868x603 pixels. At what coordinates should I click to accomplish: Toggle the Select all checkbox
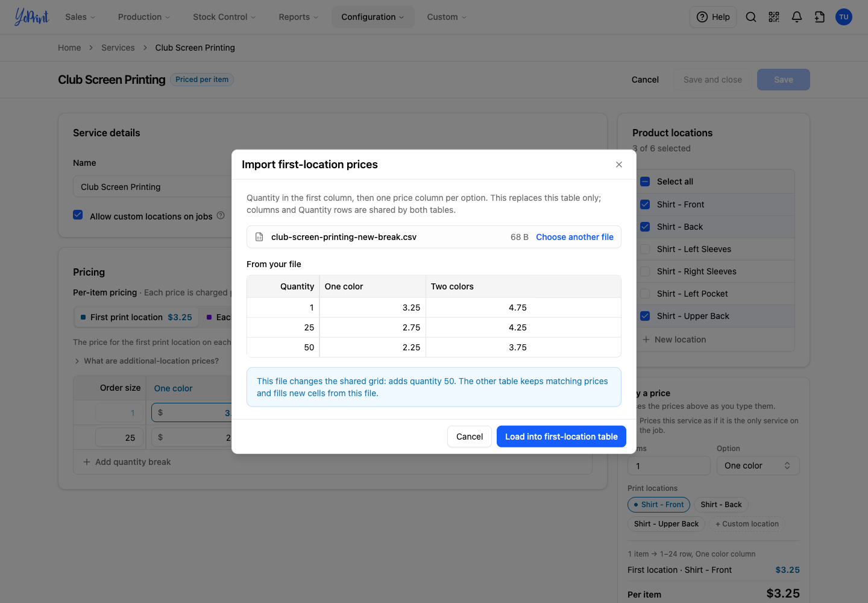point(645,182)
